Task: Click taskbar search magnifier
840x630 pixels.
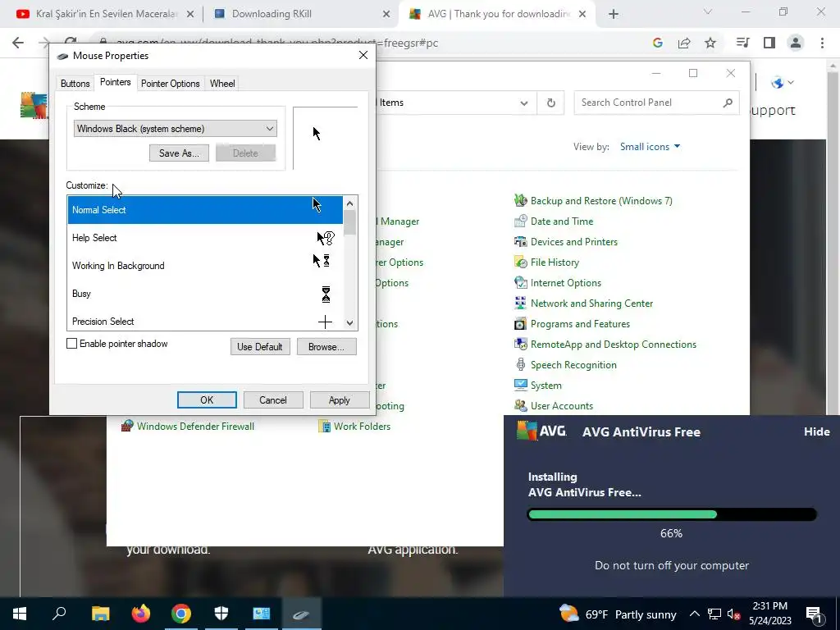Action: pos(59,614)
